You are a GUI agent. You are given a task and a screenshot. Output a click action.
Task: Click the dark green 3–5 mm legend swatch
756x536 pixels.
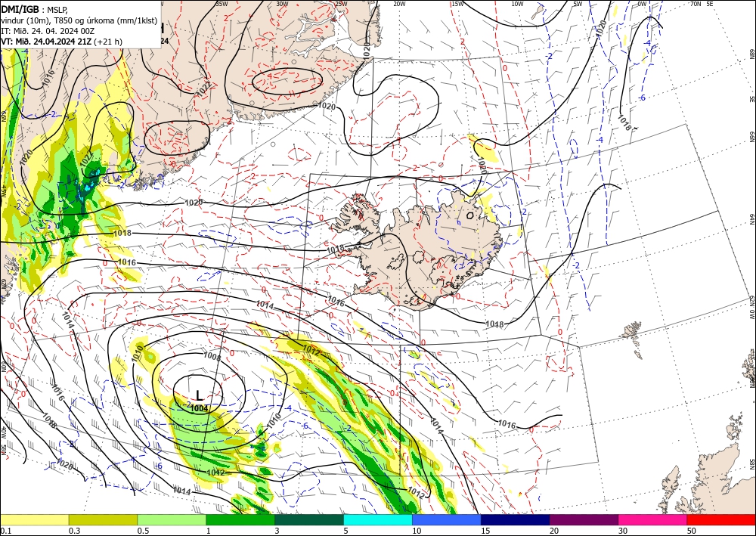[309, 519]
